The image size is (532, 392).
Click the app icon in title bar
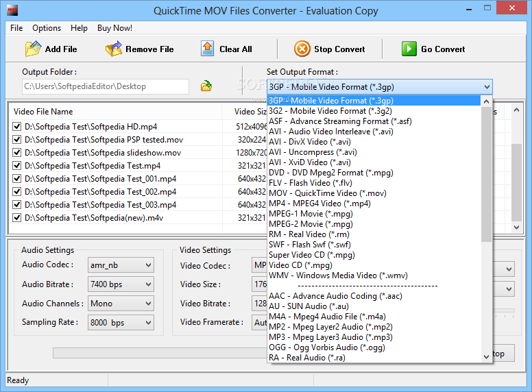(12, 10)
